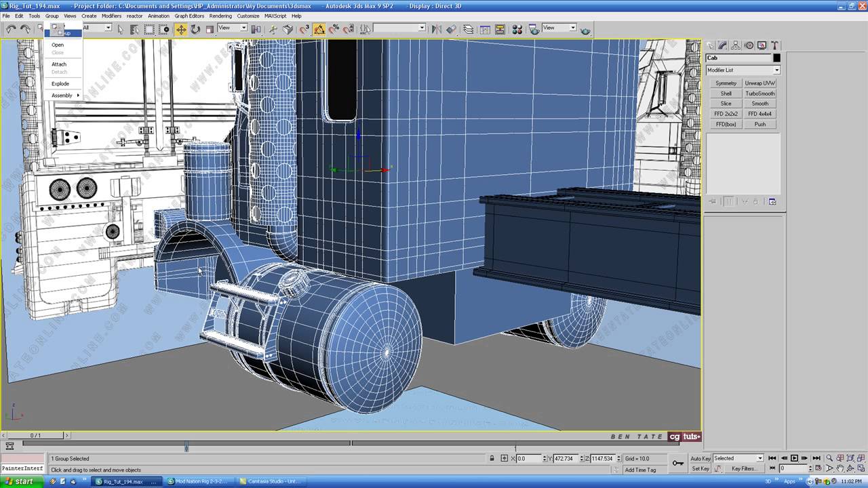This screenshot has height=488, width=868.
Task: Open Schematic View icon
Action: pyautogui.click(x=500, y=29)
